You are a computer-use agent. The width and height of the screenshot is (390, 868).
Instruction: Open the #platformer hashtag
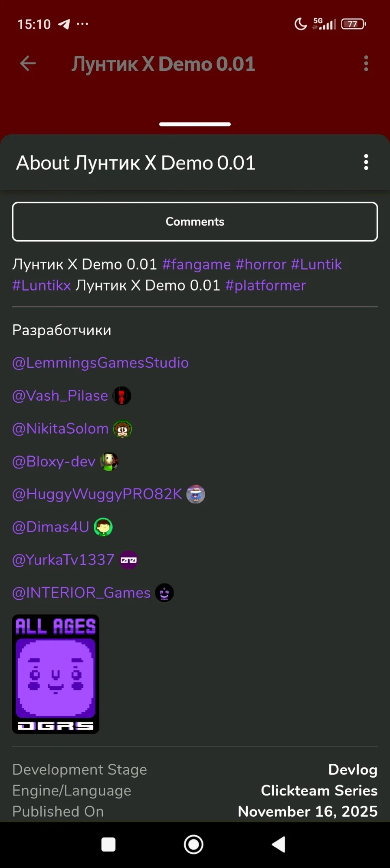(265, 285)
